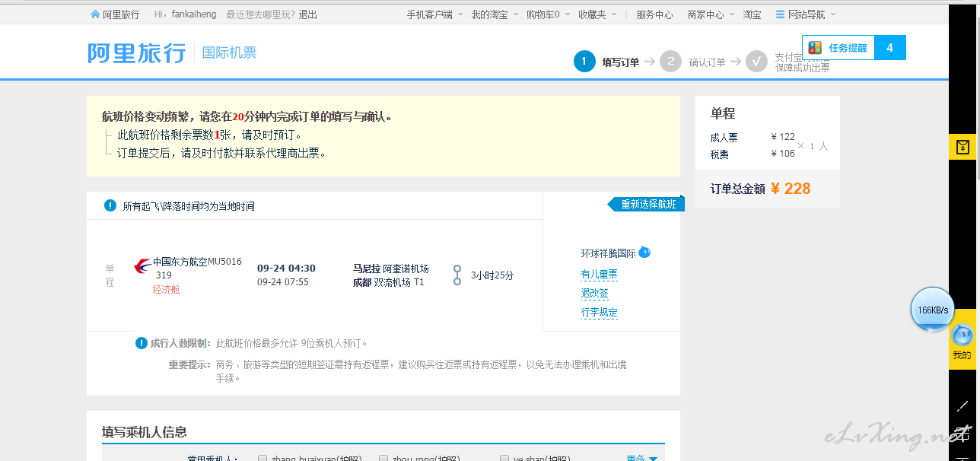Click the pencil icon in the black sidebar

(963, 405)
